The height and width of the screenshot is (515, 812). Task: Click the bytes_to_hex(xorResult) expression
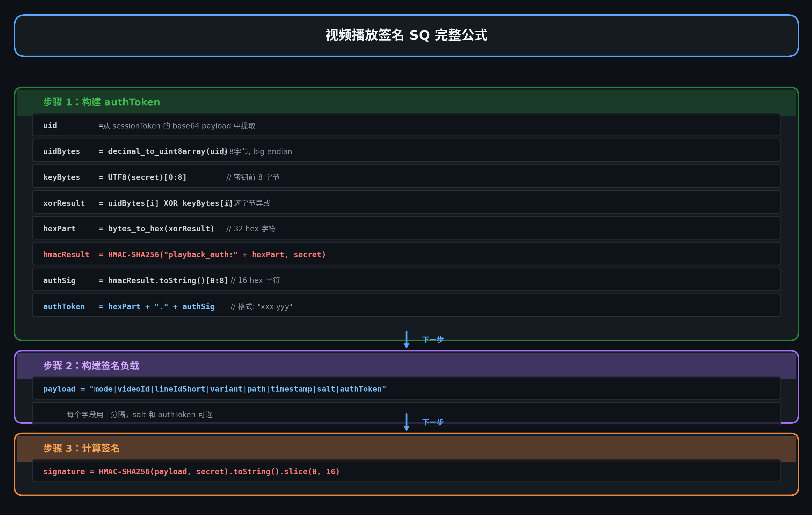tap(161, 229)
